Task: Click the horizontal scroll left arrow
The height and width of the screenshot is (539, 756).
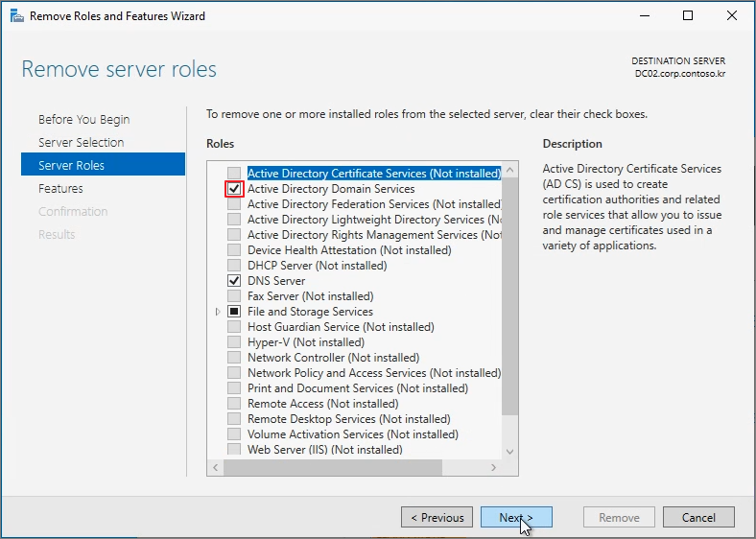Action: click(216, 468)
